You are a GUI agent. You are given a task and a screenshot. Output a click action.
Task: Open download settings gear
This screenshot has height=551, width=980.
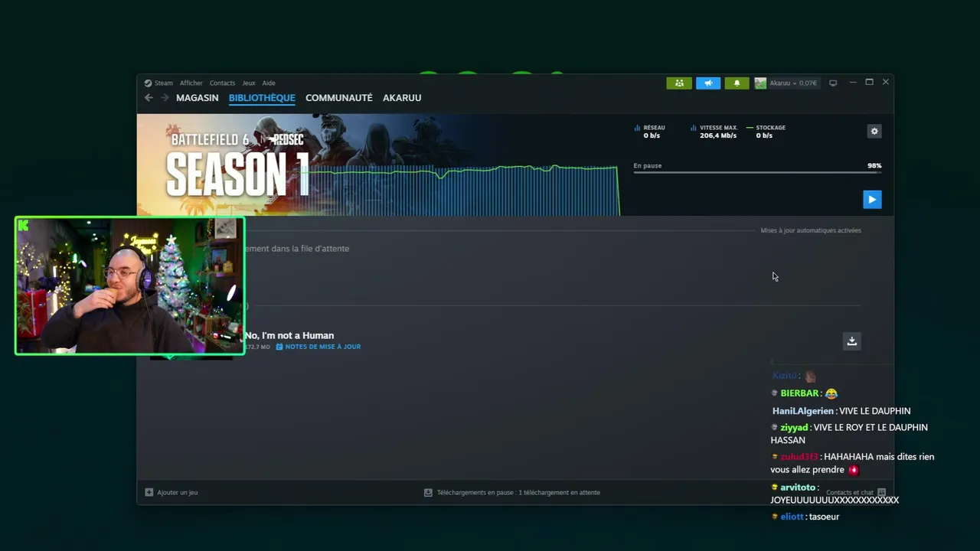pyautogui.click(x=874, y=132)
